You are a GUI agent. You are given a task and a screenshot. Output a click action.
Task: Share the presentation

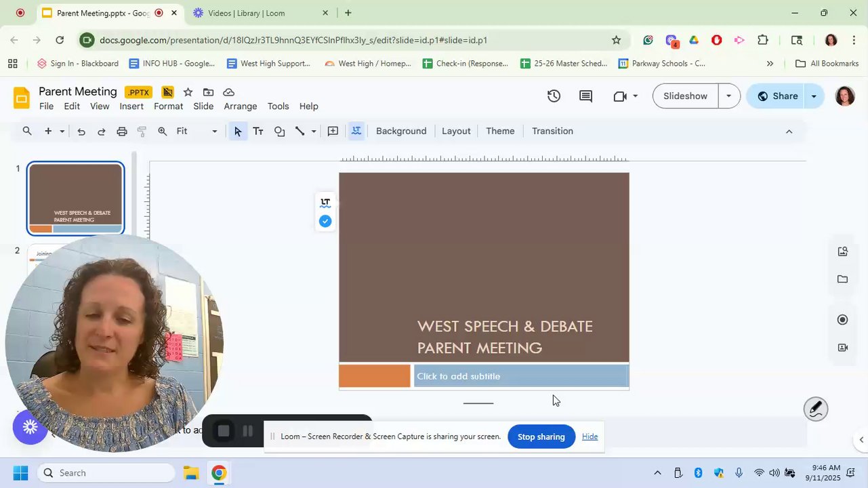[777, 96]
